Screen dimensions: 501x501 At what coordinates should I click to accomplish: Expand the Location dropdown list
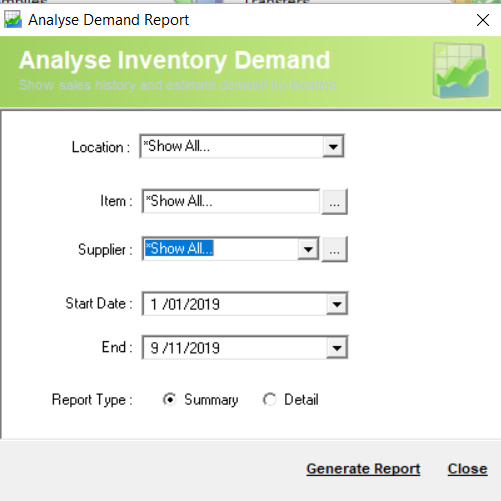(333, 146)
